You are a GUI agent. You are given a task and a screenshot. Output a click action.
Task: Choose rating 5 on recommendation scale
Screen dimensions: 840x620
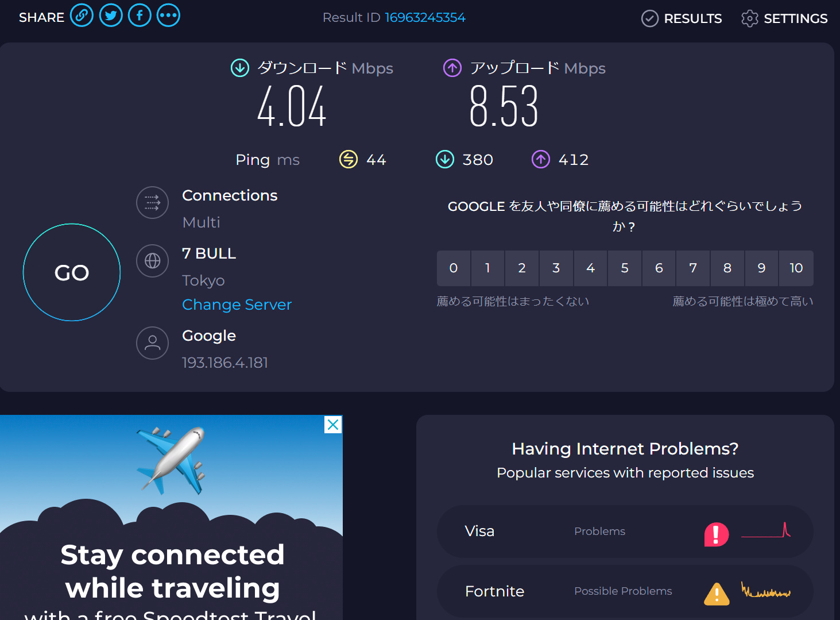(625, 268)
